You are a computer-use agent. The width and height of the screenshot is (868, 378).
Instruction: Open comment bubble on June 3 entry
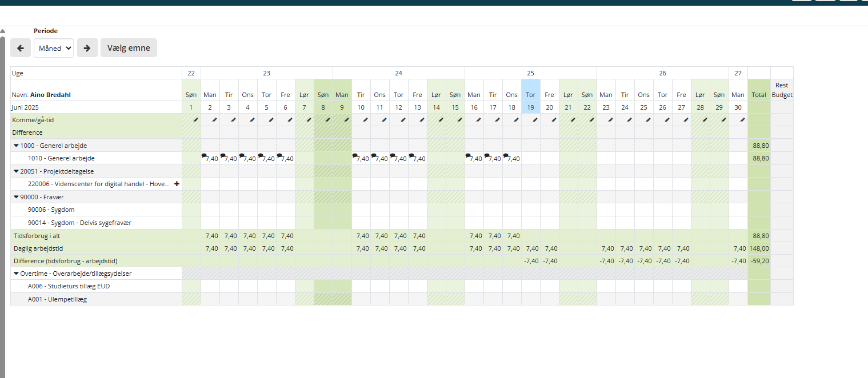click(x=223, y=155)
